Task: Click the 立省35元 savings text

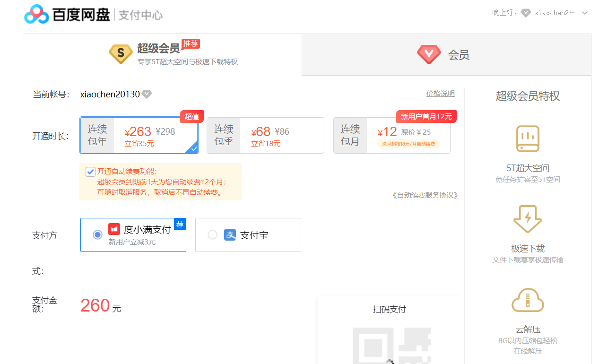Action: [x=139, y=144]
